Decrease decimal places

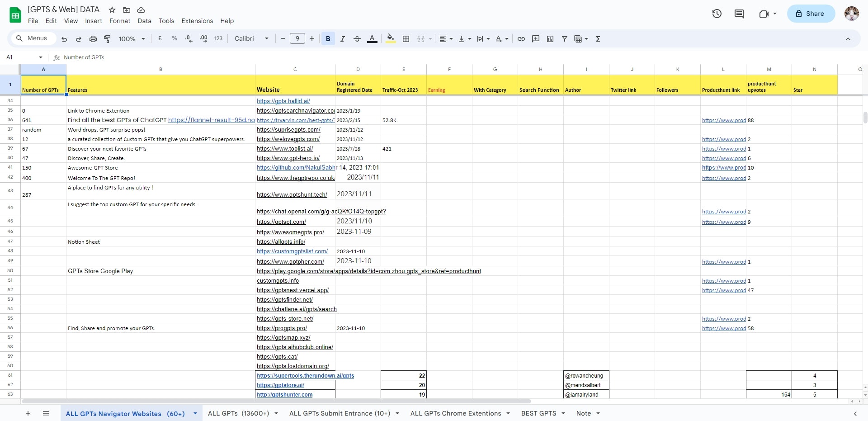[x=189, y=39]
